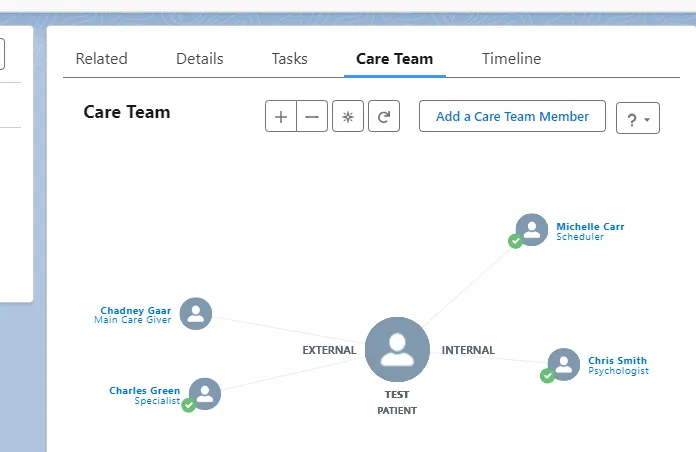Click green checkmark badge on Michelle Carr
Screen dimensions: 696x452
coord(515,241)
